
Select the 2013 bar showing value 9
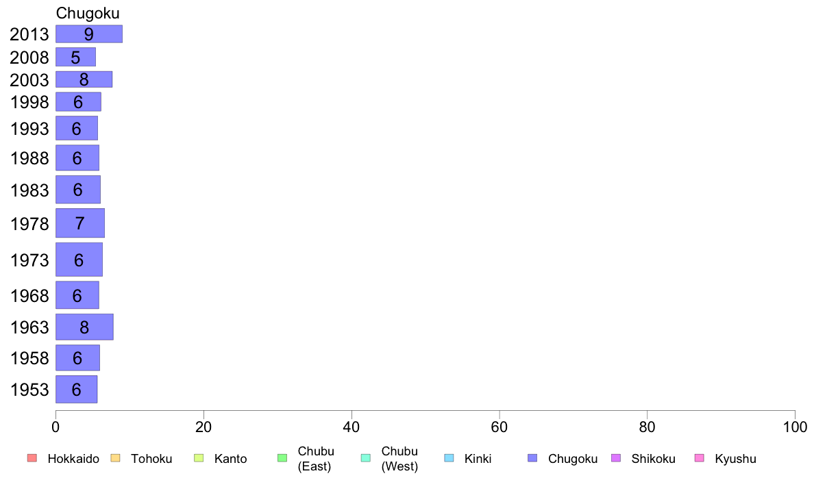89,34
